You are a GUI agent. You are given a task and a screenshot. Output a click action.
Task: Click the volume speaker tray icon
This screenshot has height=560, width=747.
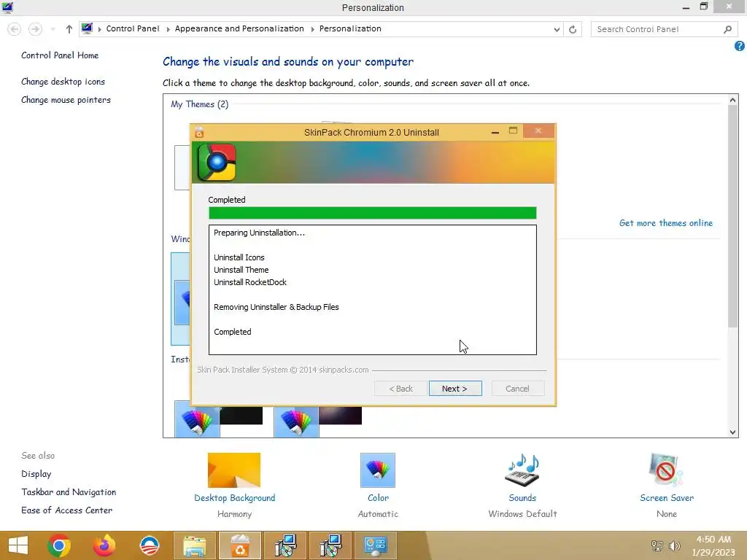pyautogui.click(x=675, y=545)
